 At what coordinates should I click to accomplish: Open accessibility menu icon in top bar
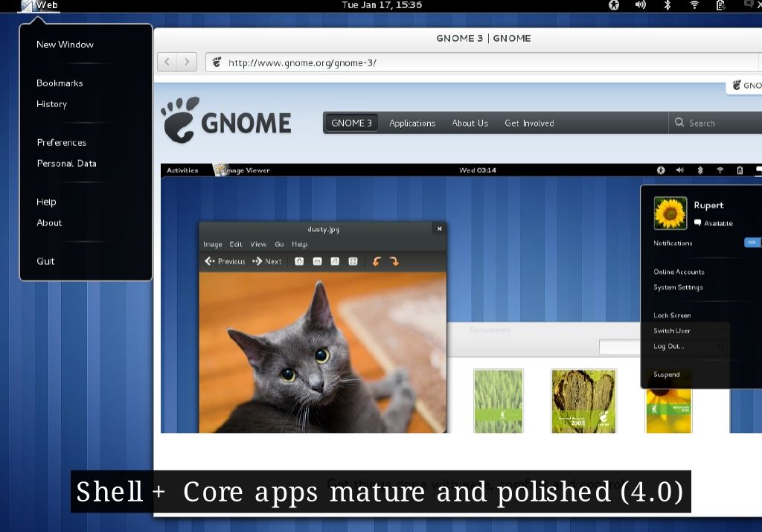tap(614, 5)
